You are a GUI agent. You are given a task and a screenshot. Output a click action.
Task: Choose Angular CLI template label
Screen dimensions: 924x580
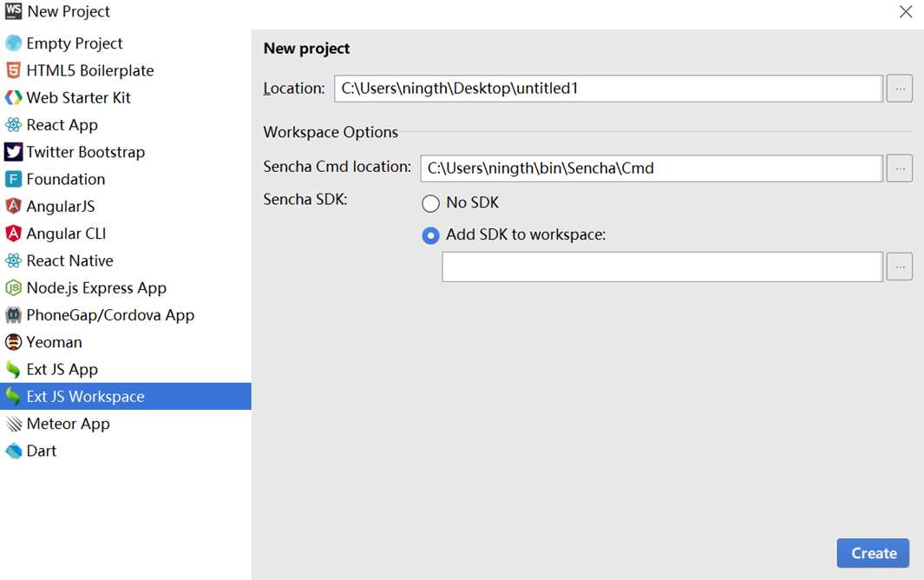(x=66, y=234)
